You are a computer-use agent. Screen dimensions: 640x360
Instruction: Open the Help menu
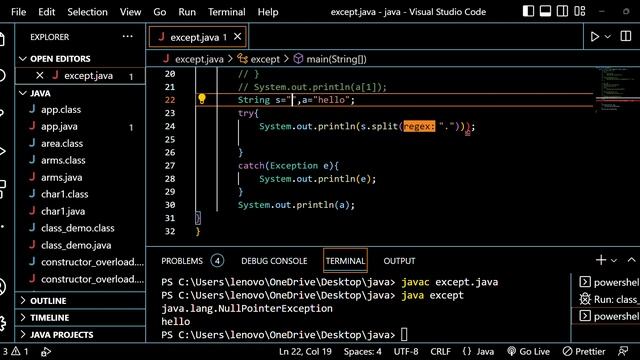268,12
